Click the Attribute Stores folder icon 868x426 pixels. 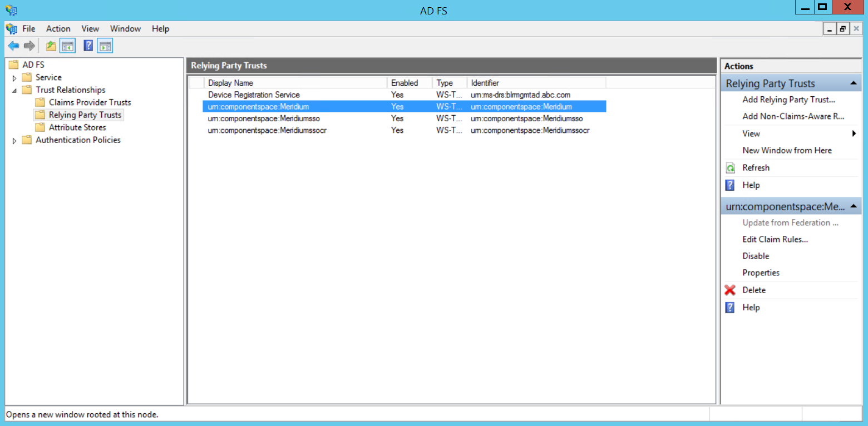pos(40,127)
